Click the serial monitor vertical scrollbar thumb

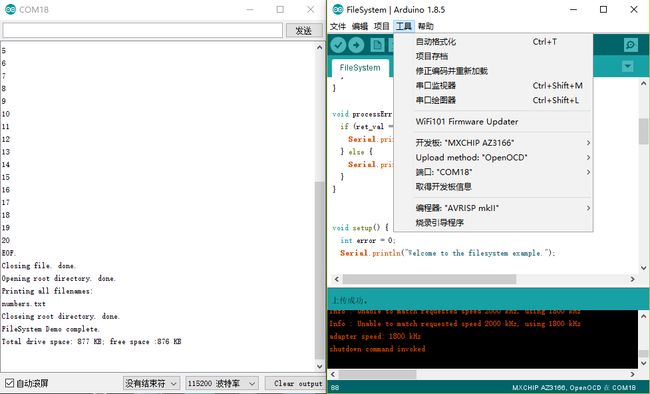tap(319, 270)
